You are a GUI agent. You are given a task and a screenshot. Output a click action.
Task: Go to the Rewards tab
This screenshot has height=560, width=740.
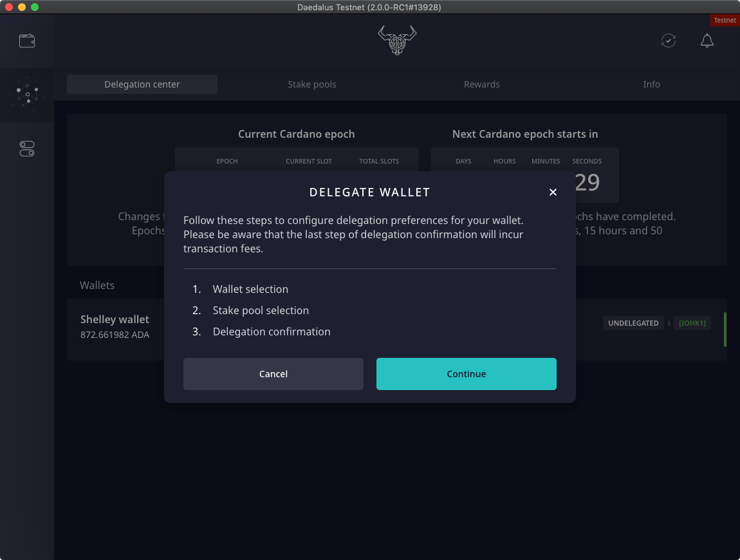coord(482,84)
